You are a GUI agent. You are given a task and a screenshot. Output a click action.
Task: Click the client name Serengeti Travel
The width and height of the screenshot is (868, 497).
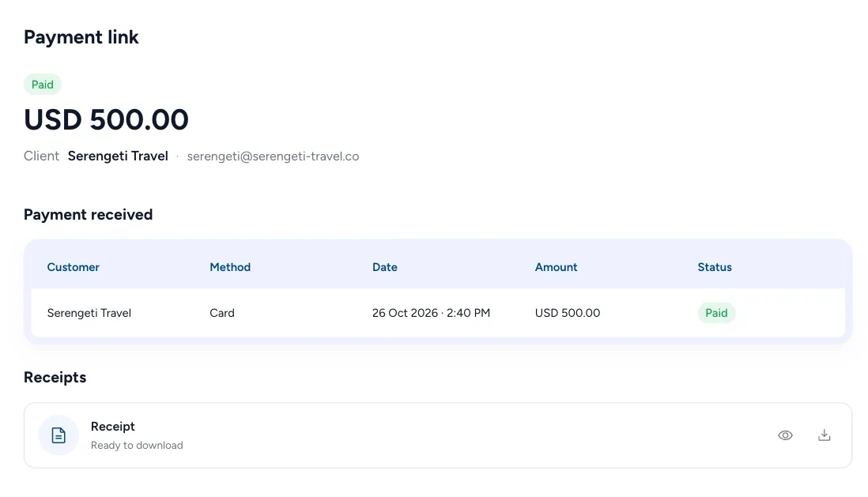click(x=118, y=156)
